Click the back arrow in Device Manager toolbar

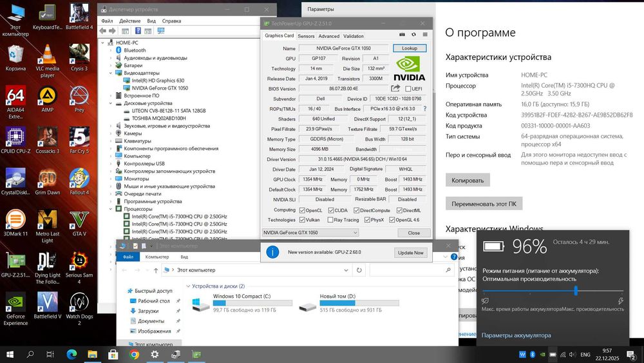click(102, 31)
